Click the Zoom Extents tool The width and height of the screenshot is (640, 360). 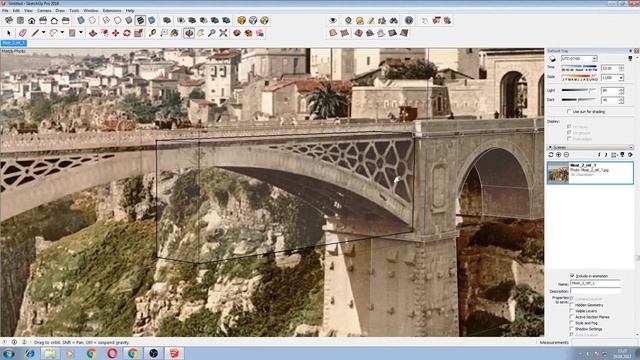pyautogui.click(x=223, y=33)
